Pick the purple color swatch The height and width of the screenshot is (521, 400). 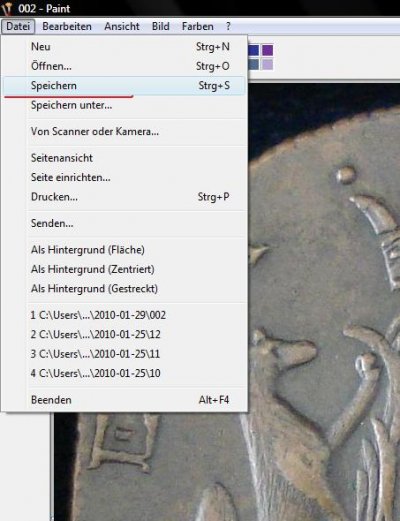[267, 50]
